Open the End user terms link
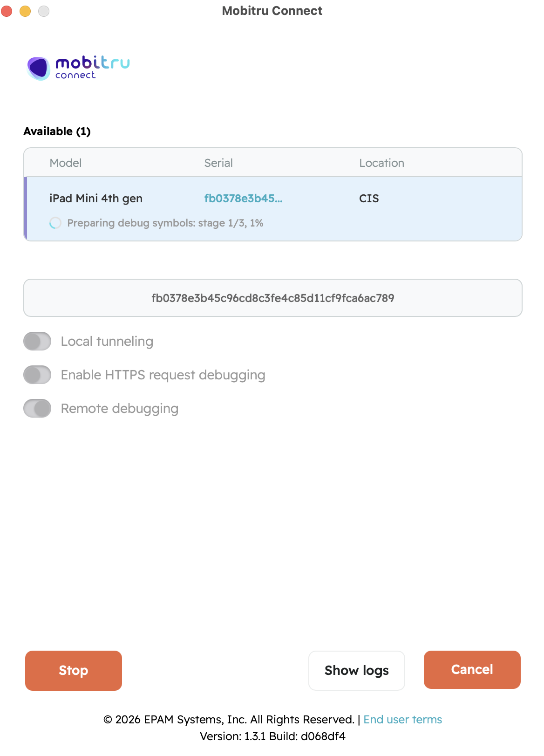The height and width of the screenshot is (756, 544). 402,719
